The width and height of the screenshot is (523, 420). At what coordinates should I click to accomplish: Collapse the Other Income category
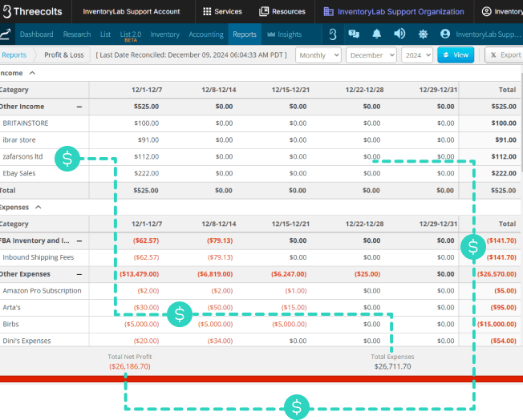[79, 107]
